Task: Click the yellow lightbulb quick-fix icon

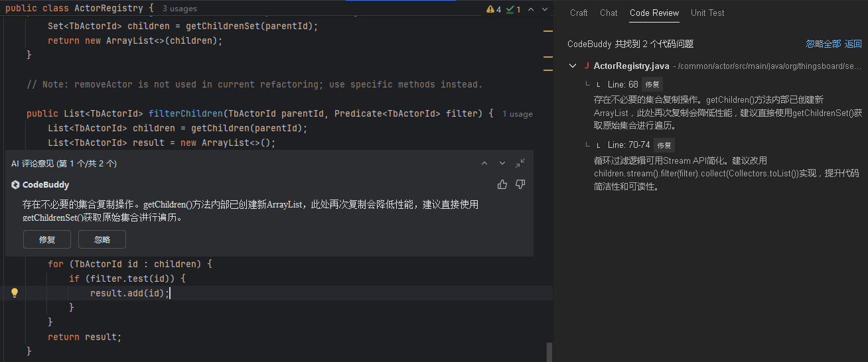Action: [x=15, y=292]
